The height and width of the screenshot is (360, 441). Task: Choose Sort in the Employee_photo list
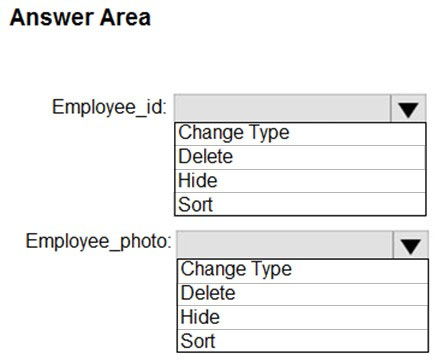click(303, 341)
